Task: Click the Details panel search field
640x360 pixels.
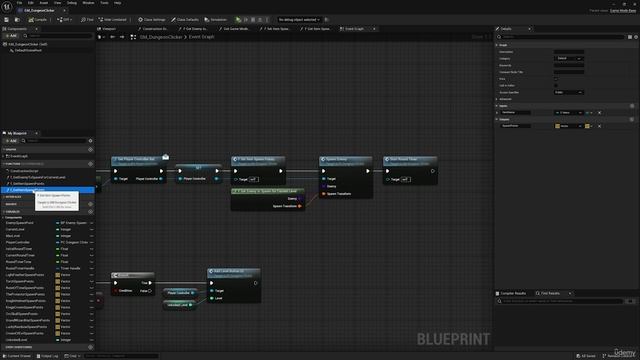Action: (x=562, y=37)
